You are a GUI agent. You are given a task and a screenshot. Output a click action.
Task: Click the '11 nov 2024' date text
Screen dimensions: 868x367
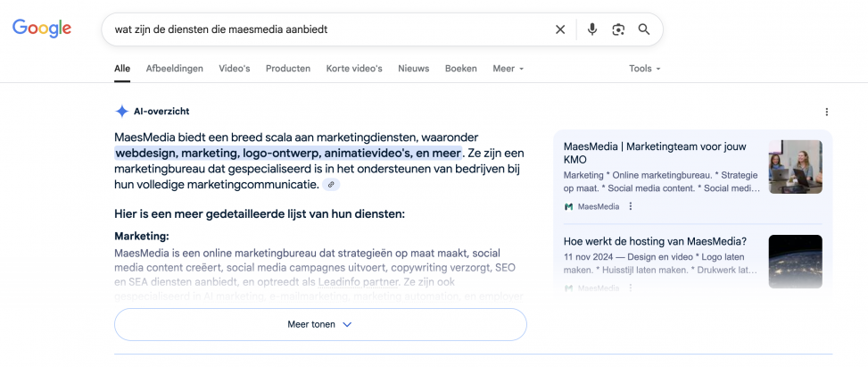(590, 257)
